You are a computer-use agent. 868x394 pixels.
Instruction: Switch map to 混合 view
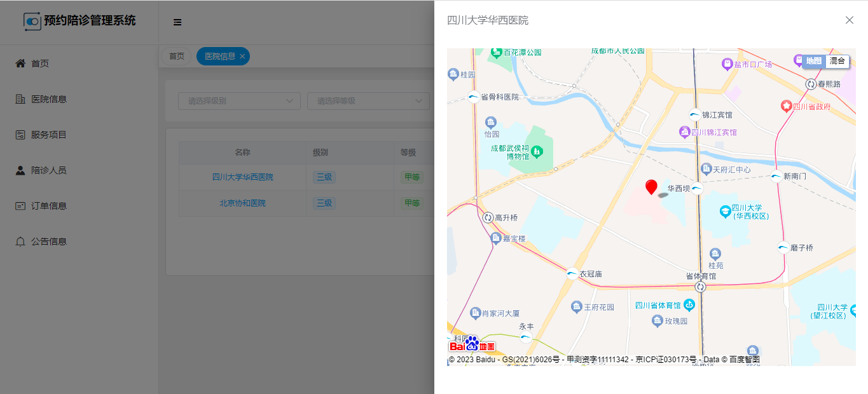tap(837, 61)
